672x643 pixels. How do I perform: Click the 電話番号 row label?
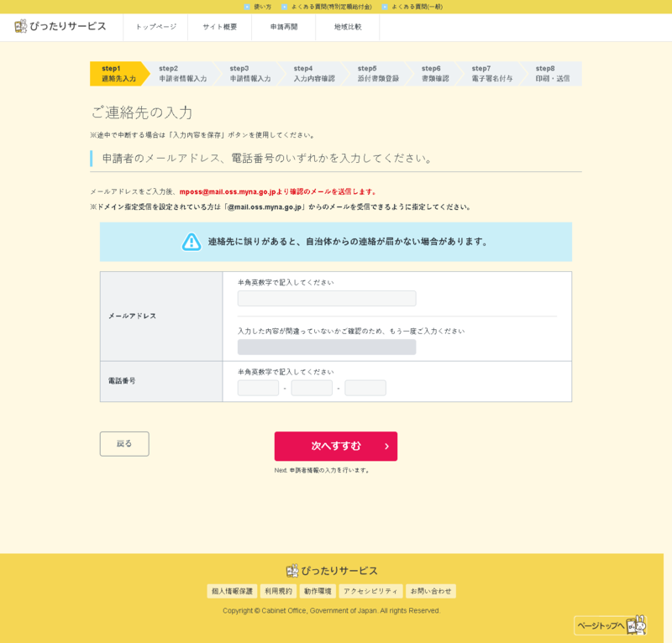click(x=122, y=381)
